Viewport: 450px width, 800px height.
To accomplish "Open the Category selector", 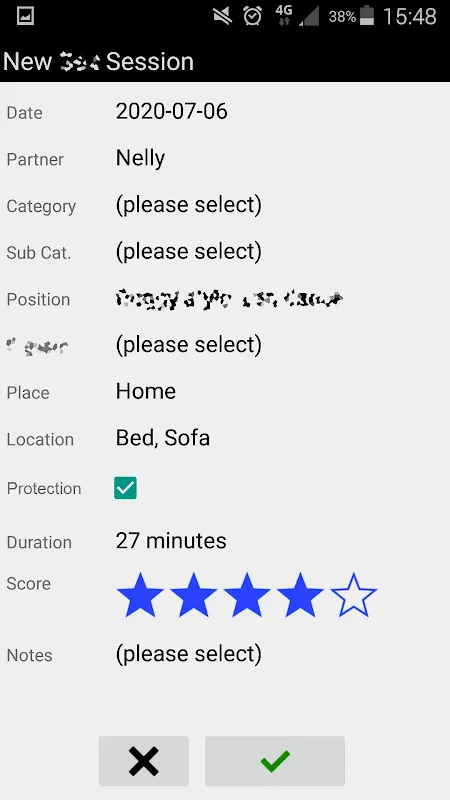I will pos(189,205).
